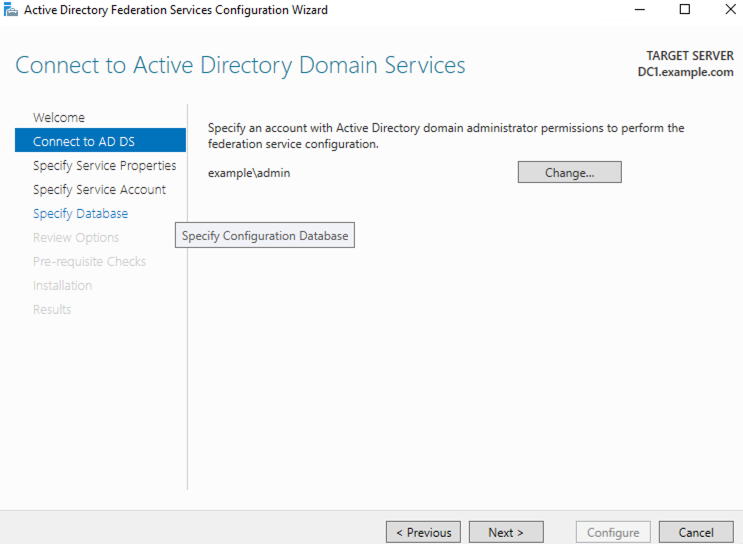The height and width of the screenshot is (544, 743).
Task: Go back with the Previous button
Action: tap(423, 532)
